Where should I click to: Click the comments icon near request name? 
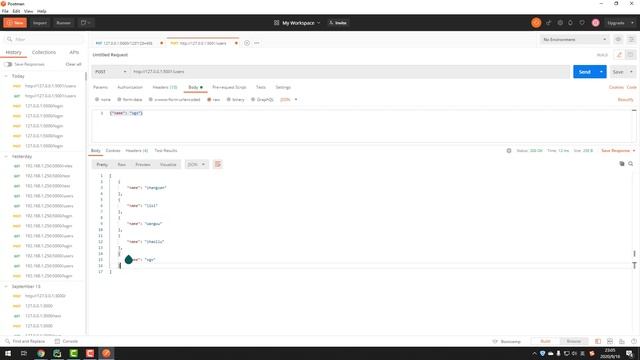631,55
